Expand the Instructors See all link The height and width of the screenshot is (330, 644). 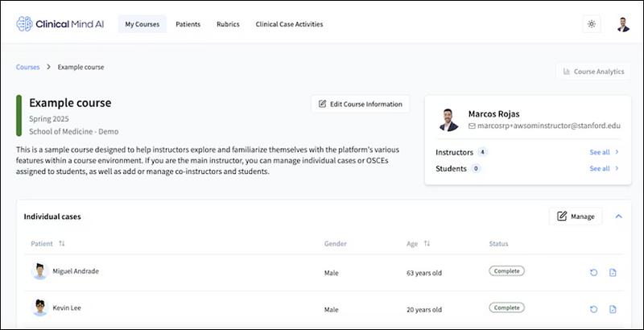click(604, 151)
